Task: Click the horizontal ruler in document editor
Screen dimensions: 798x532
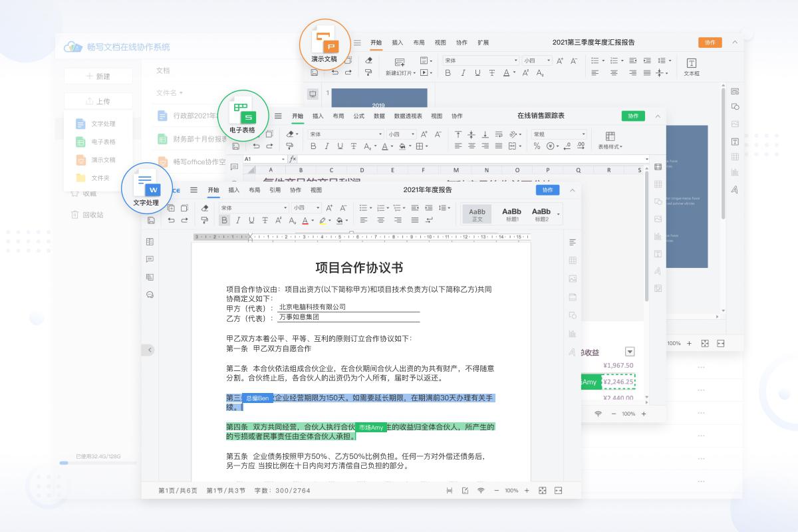Action: pos(362,236)
